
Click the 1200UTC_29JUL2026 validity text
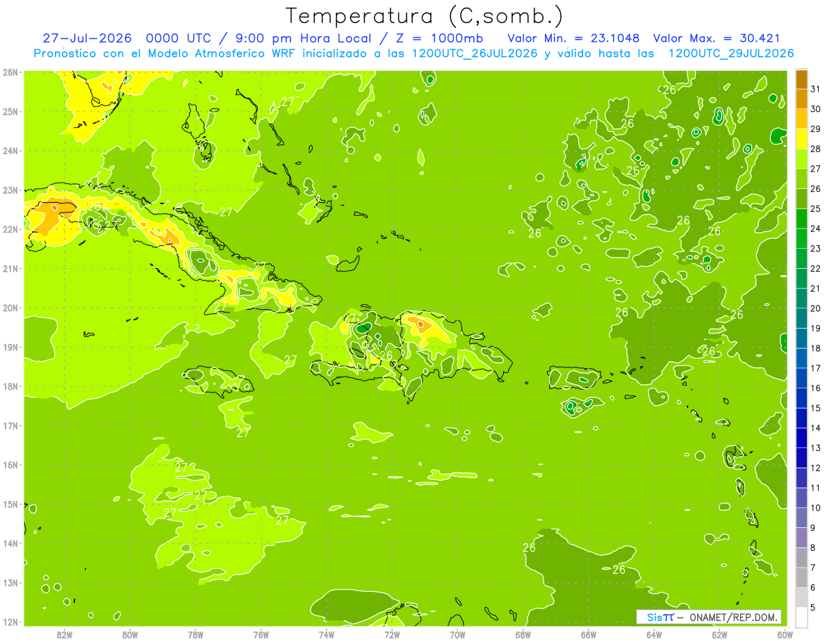730,53
